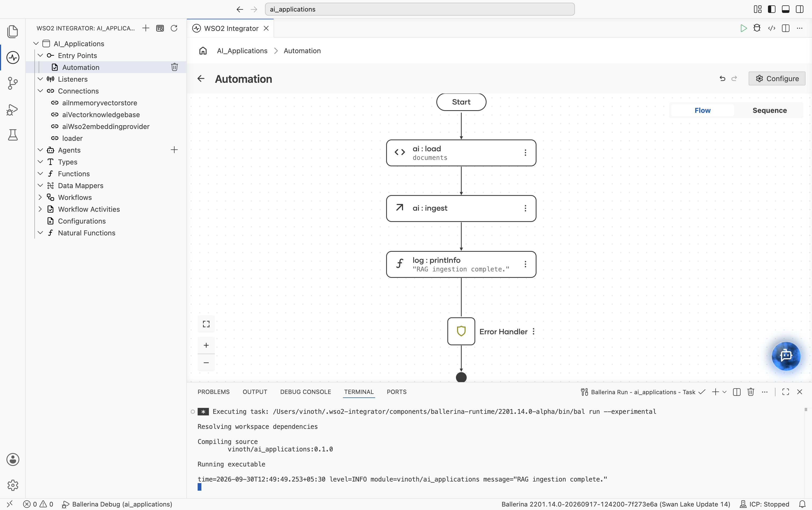Switch diagram to Flow view
The image size is (812, 510).
(x=702, y=111)
